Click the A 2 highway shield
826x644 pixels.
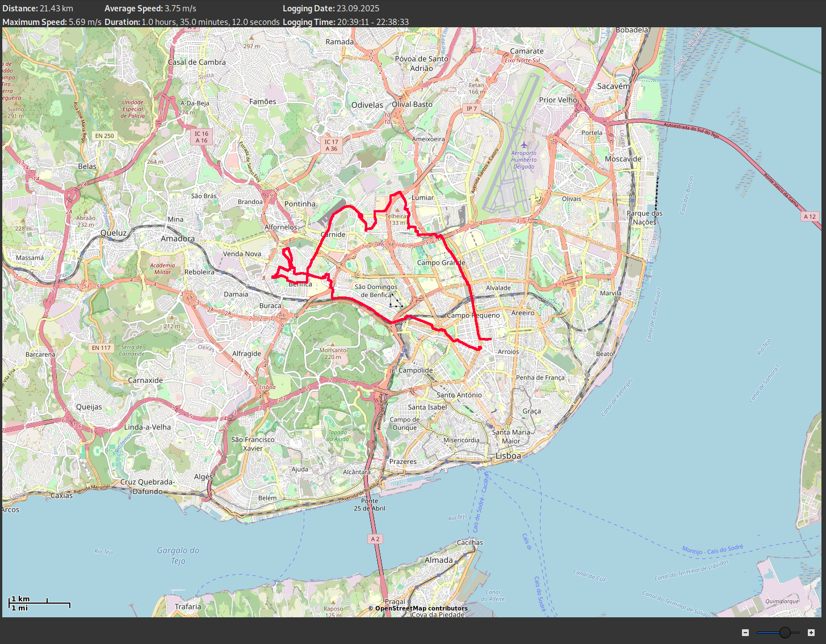[375, 538]
